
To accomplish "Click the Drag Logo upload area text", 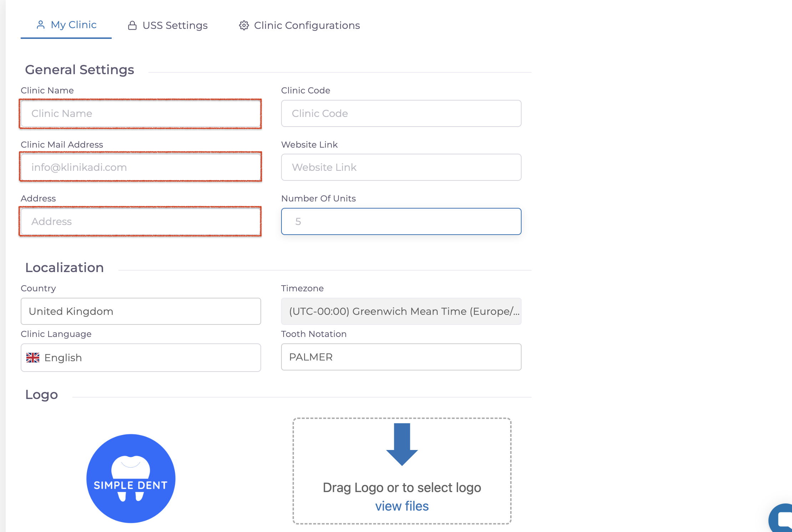I will point(402,487).
